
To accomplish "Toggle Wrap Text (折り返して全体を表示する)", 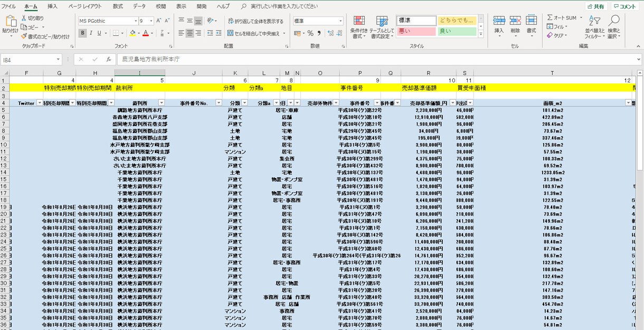I will coord(255,21).
